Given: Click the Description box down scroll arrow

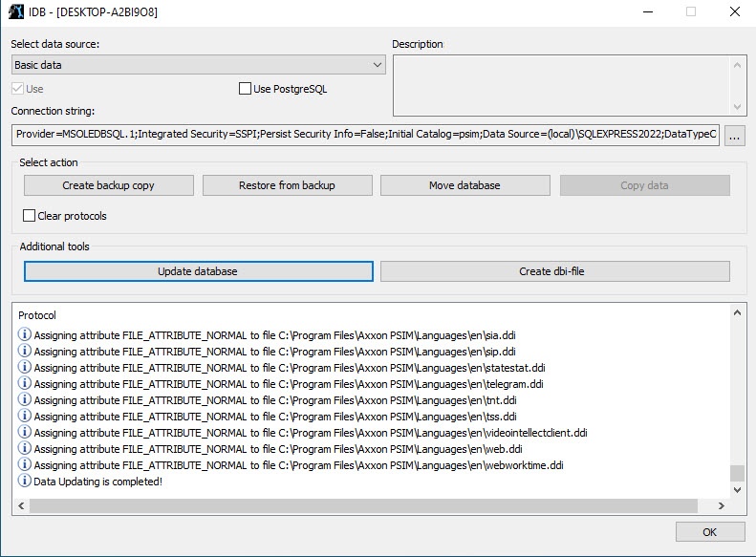Looking at the screenshot, I should [738, 108].
